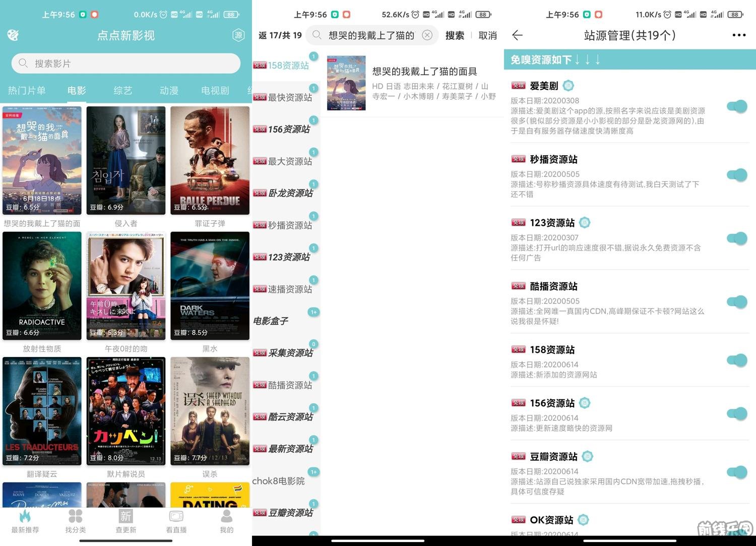Open 放射性物质 movie poster
This screenshot has width=756, height=546.
pos(42,286)
